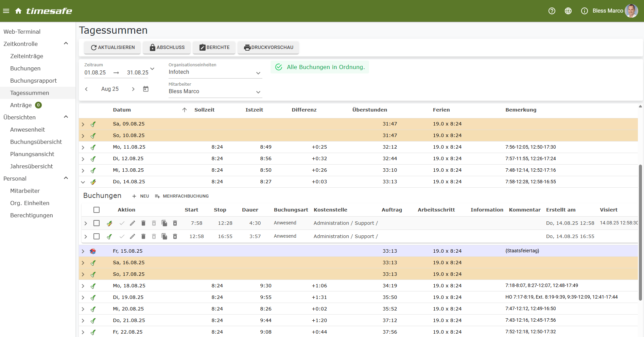Click the ABSCHLUSS button
The height and width of the screenshot is (337, 644).
point(167,48)
